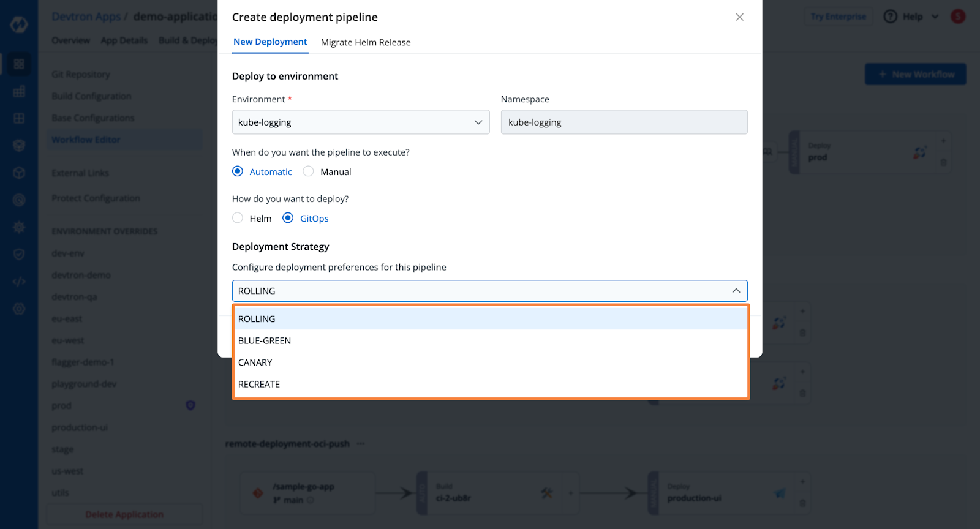Open the grid icon below chart icon
Screen dimensions: 980x529
[x=19, y=118]
